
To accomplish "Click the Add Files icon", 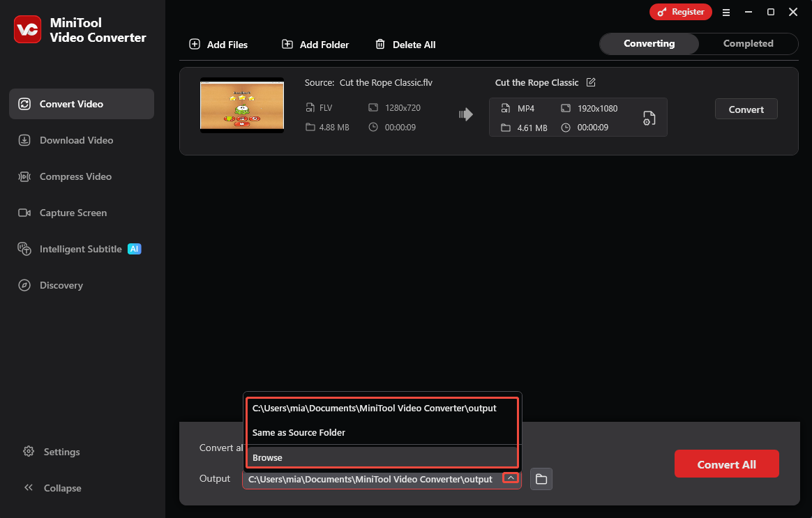I will point(194,44).
